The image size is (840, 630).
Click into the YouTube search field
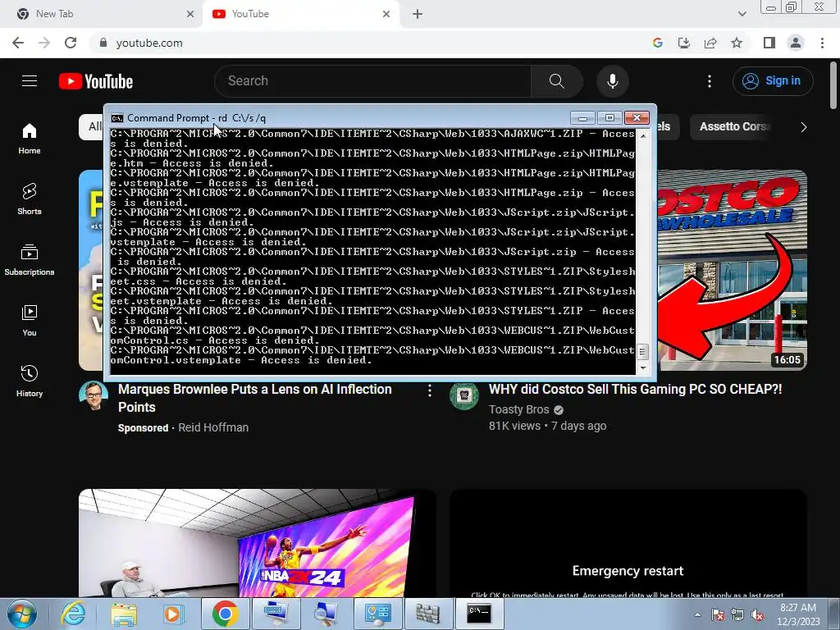tap(373, 81)
